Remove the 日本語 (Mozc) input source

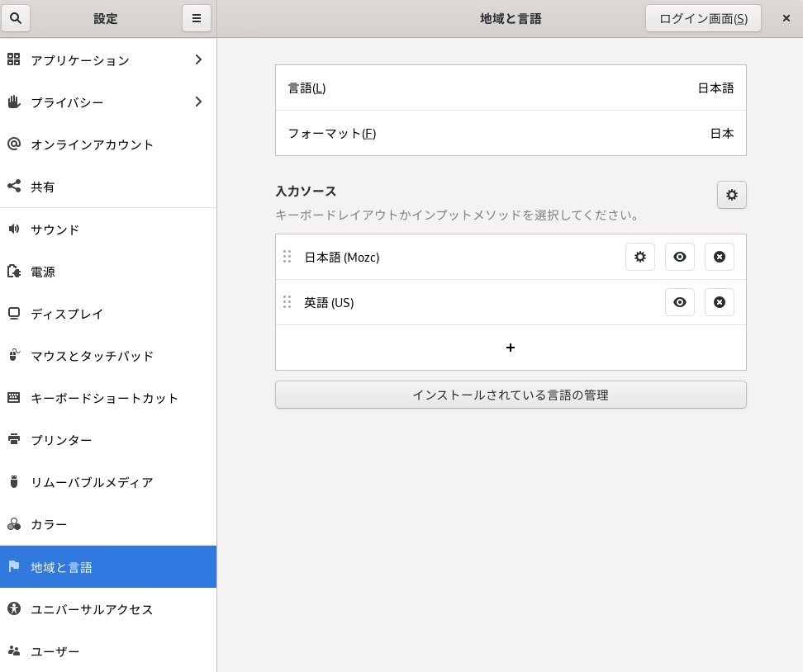pyautogui.click(x=719, y=257)
